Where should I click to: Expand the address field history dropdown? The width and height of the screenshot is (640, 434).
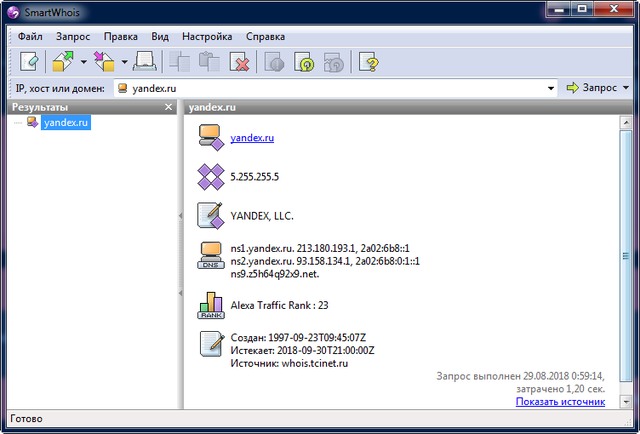(551, 88)
